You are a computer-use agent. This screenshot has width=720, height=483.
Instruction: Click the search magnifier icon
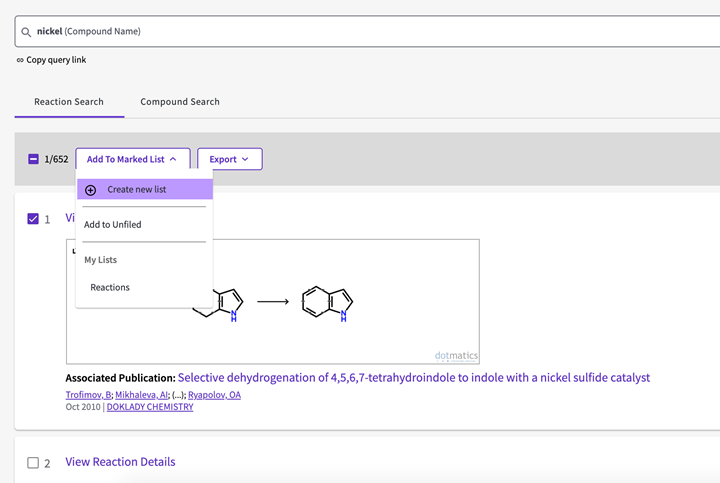[x=26, y=32]
